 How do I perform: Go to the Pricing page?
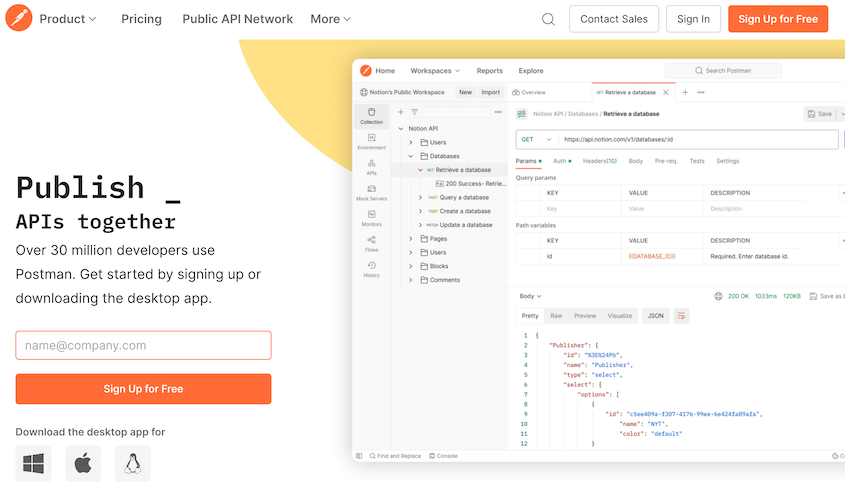(141, 19)
